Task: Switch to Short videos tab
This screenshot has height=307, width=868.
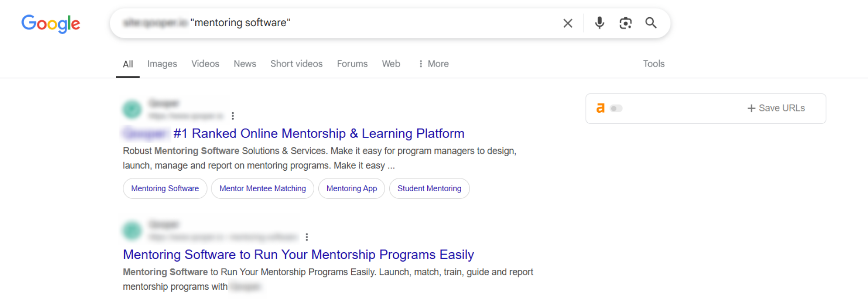Action: (297, 64)
